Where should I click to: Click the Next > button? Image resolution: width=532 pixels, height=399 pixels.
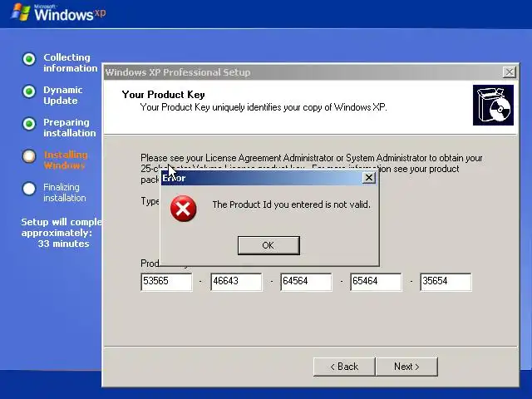coord(406,367)
